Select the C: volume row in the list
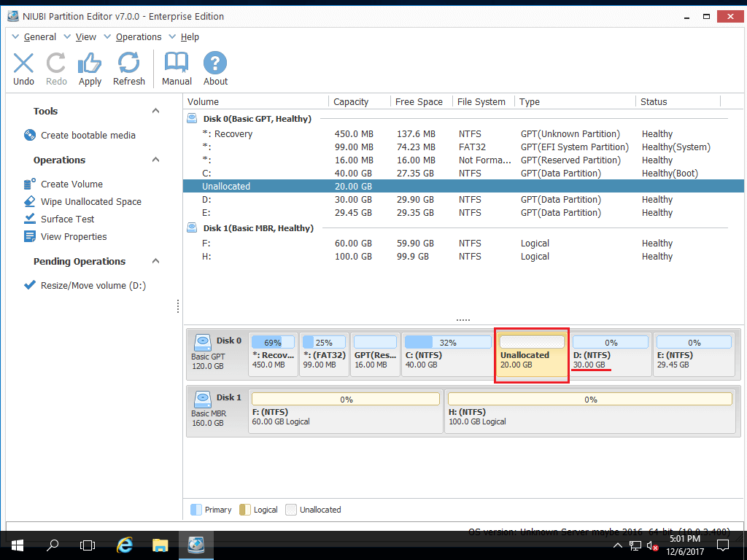The height and width of the screenshot is (560, 747). [463, 174]
